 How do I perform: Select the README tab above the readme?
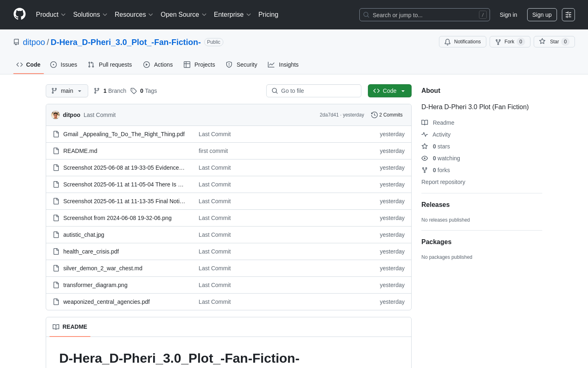pyautogui.click(x=70, y=327)
